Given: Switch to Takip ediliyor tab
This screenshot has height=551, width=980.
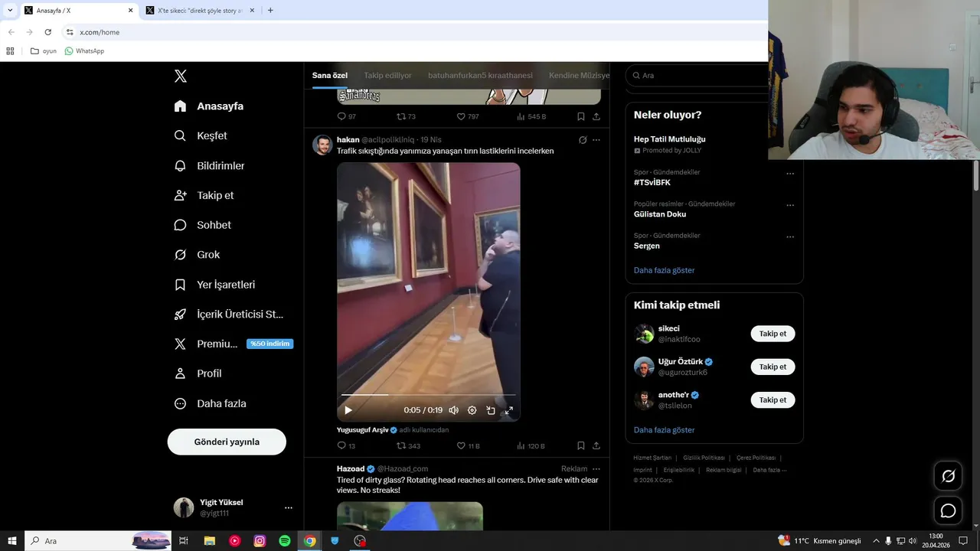Looking at the screenshot, I should (387, 76).
